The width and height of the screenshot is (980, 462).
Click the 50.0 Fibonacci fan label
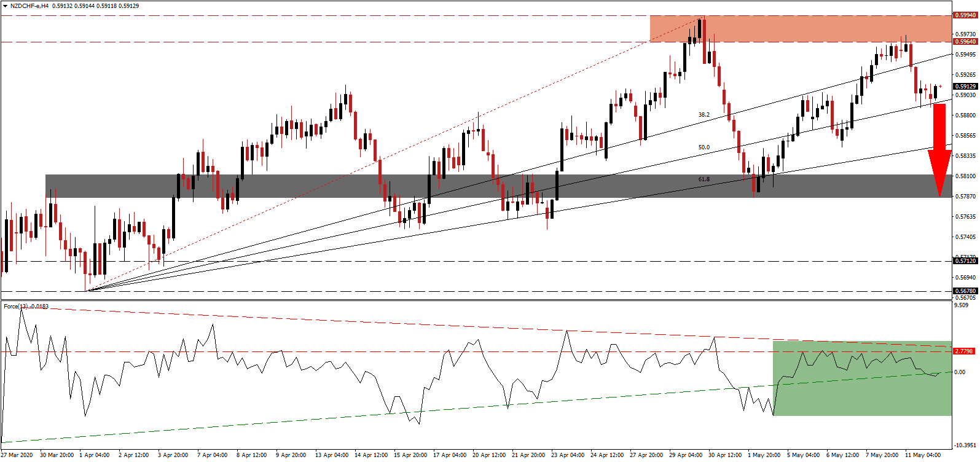click(x=704, y=147)
